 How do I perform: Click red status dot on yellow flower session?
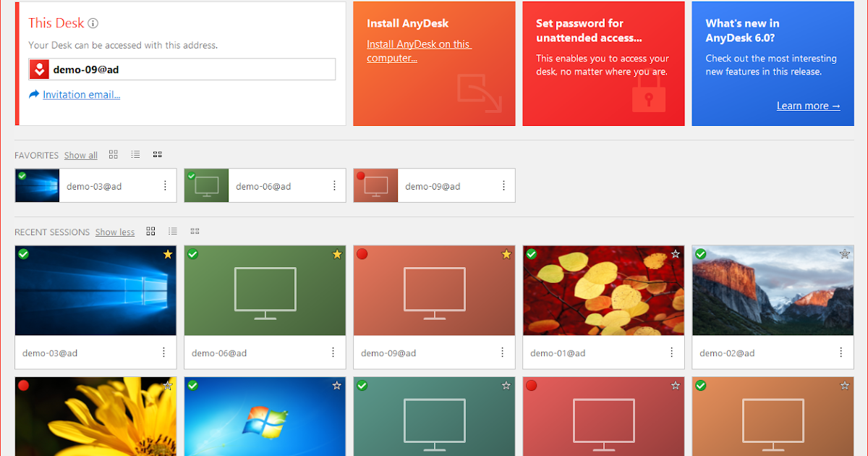(23, 386)
